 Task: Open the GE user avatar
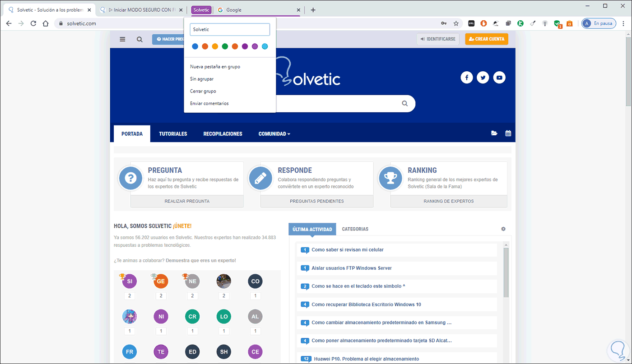click(x=161, y=281)
